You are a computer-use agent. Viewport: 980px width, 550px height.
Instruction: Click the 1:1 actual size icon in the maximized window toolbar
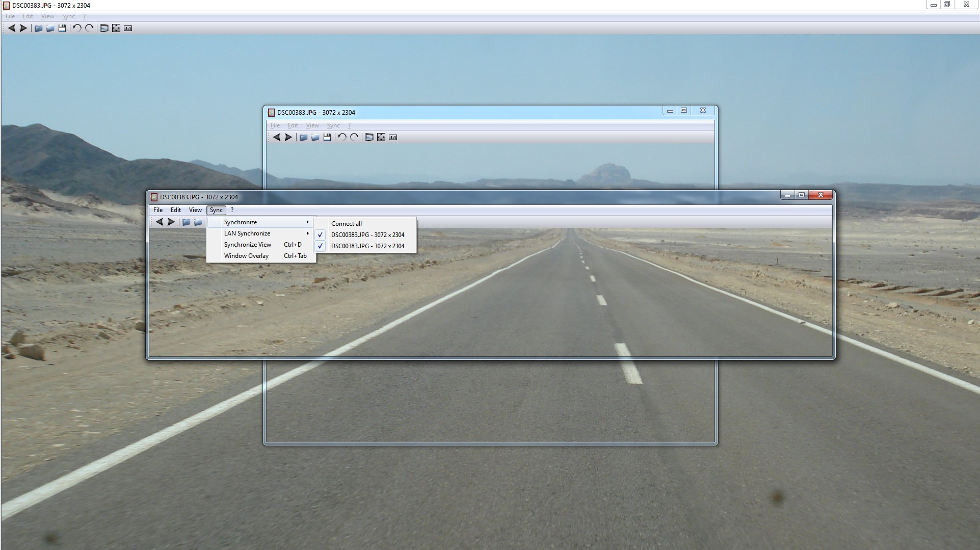pos(128,29)
